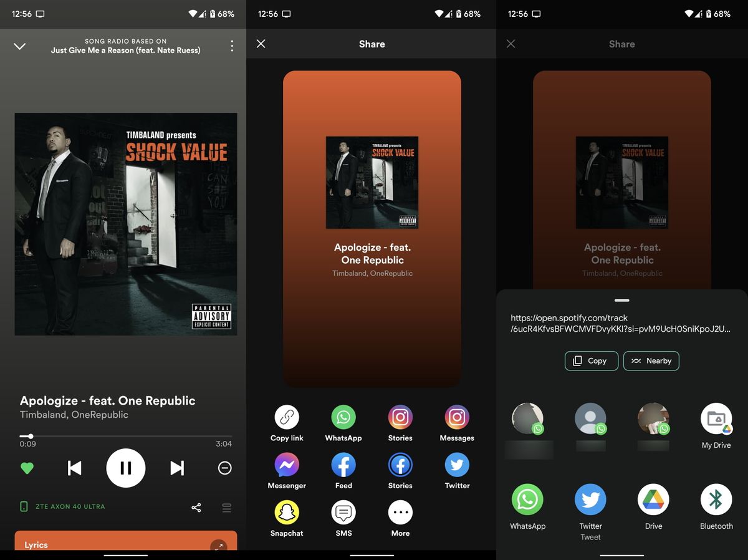Close the middle Share screen with X

tap(261, 44)
